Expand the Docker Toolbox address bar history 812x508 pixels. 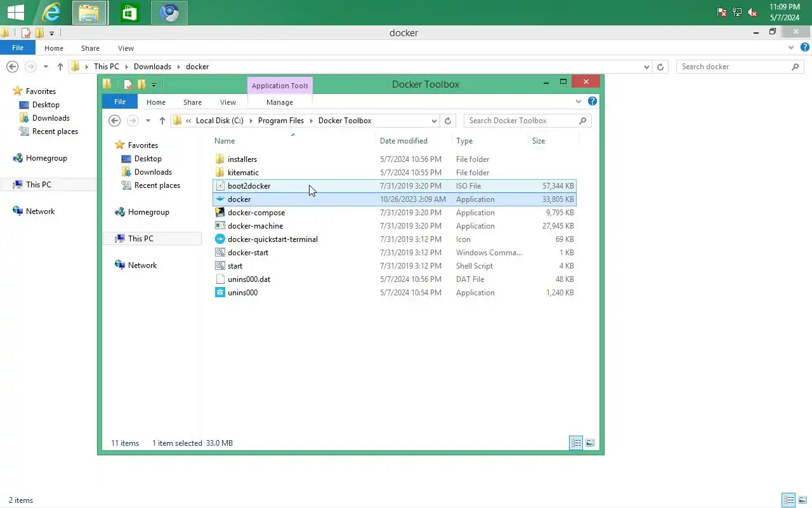[434, 121]
